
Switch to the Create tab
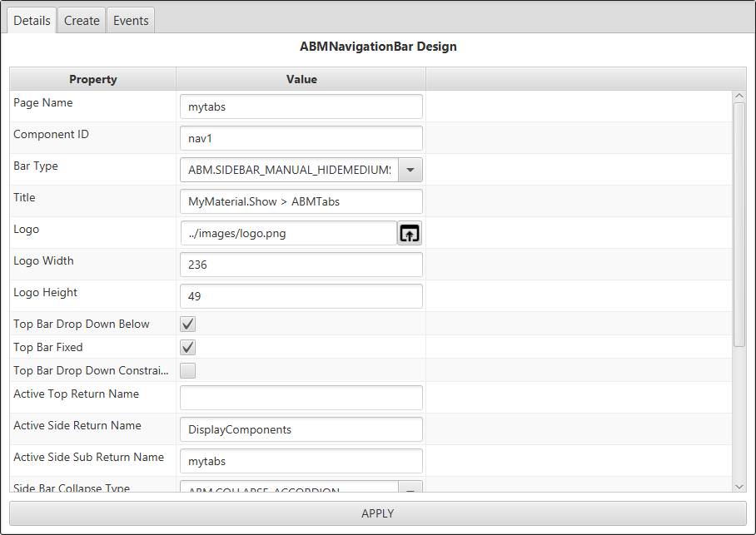(82, 21)
